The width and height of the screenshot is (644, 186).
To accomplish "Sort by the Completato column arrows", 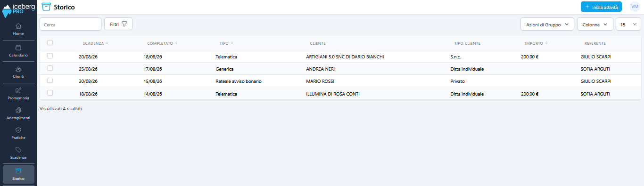I will point(176,43).
